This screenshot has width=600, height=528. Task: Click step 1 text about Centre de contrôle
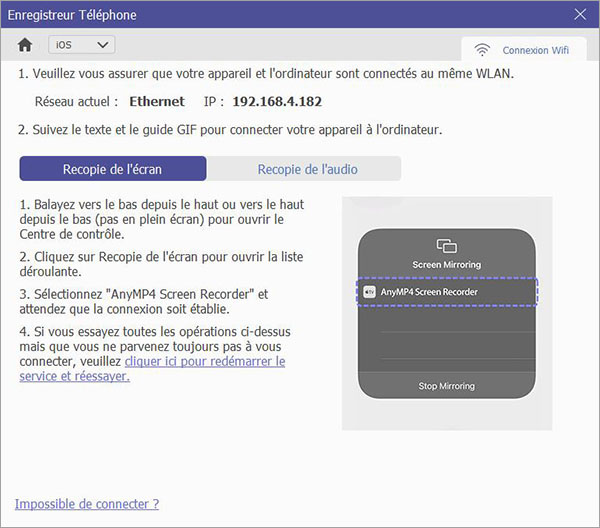click(x=162, y=219)
